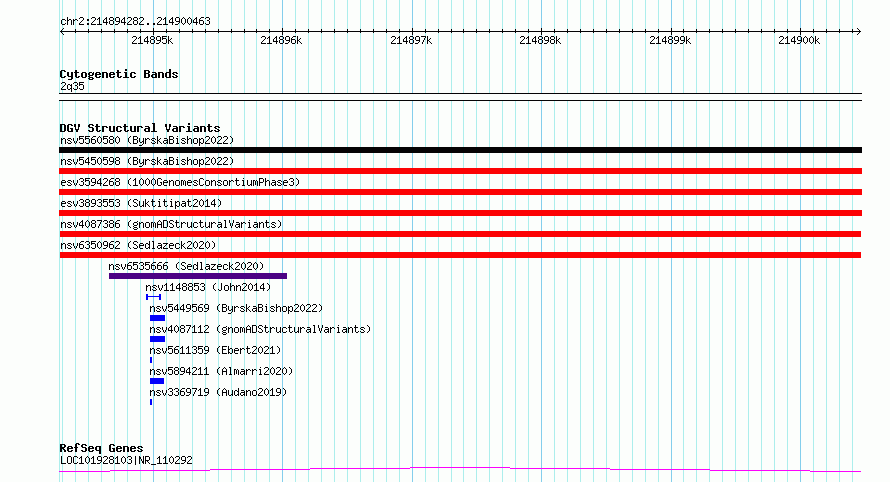Click the small nsv1148853 bracket glyph
Image resolution: width=890 pixels, height=482 pixels.
tap(153, 297)
